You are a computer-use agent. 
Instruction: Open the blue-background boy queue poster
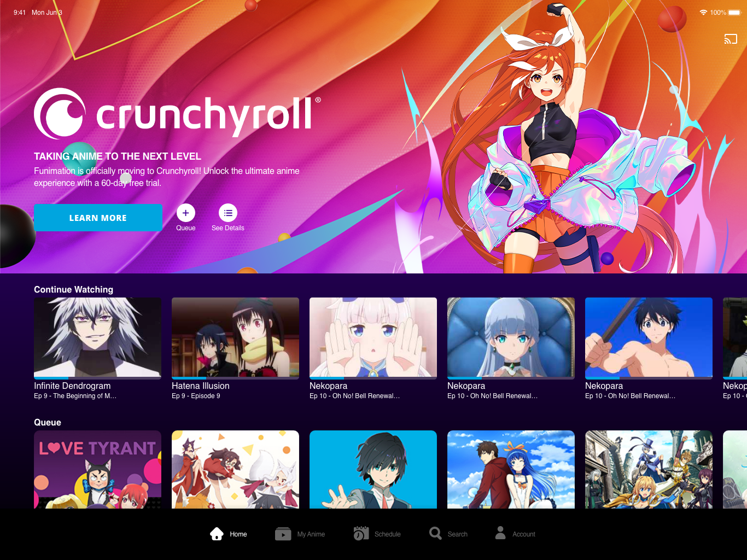pyautogui.click(x=373, y=469)
